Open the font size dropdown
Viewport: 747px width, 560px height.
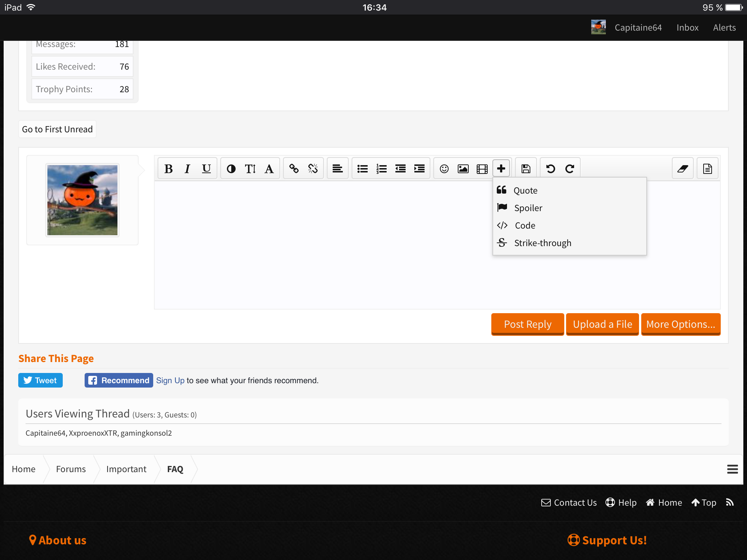[250, 169]
